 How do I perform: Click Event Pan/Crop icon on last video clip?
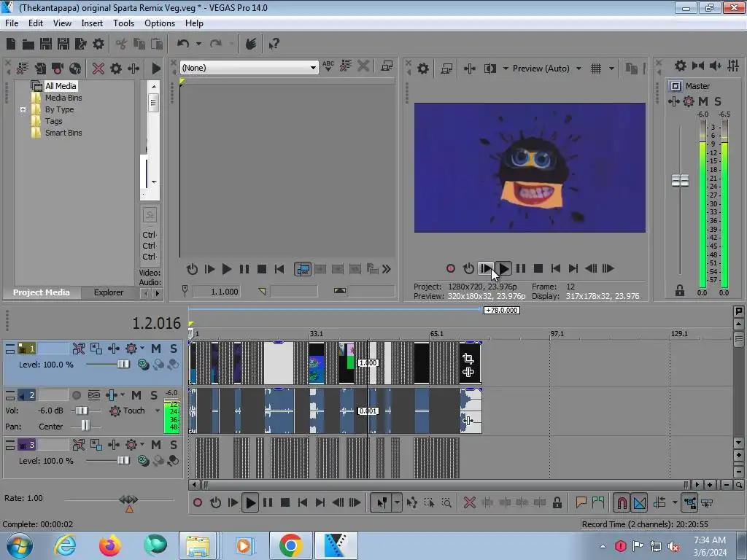click(468, 359)
